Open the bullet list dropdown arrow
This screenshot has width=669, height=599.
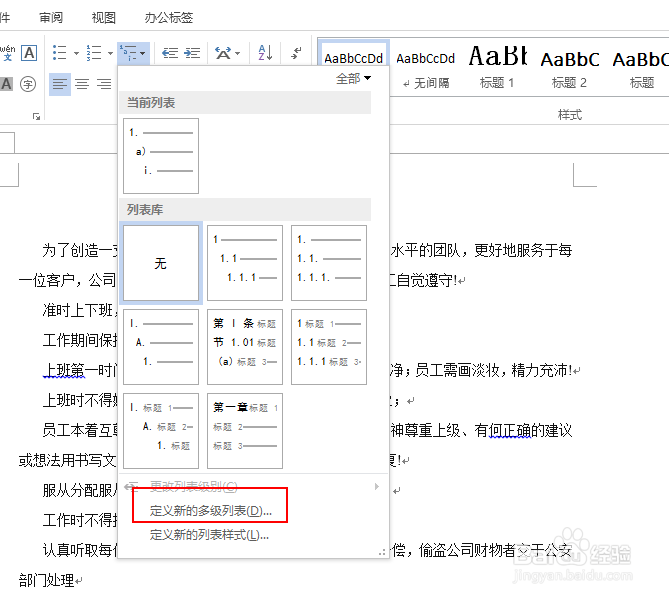click(76, 53)
